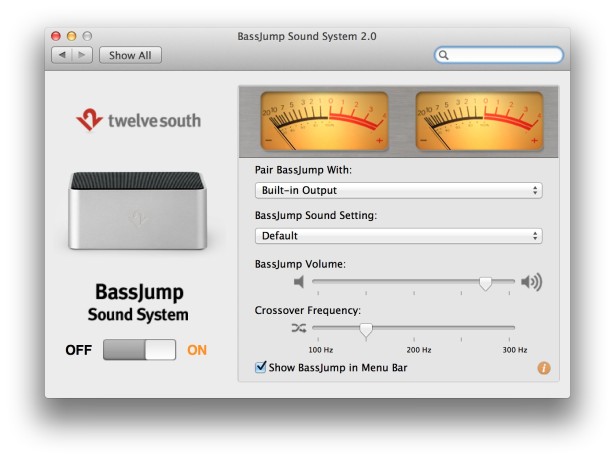Screen dimensions: 615x460
Task: Click the window title BassJump Sound System 2.0
Action: (x=307, y=36)
